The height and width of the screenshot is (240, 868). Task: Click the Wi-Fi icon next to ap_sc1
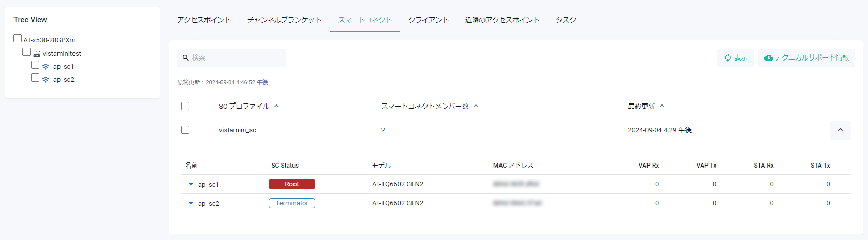click(46, 67)
